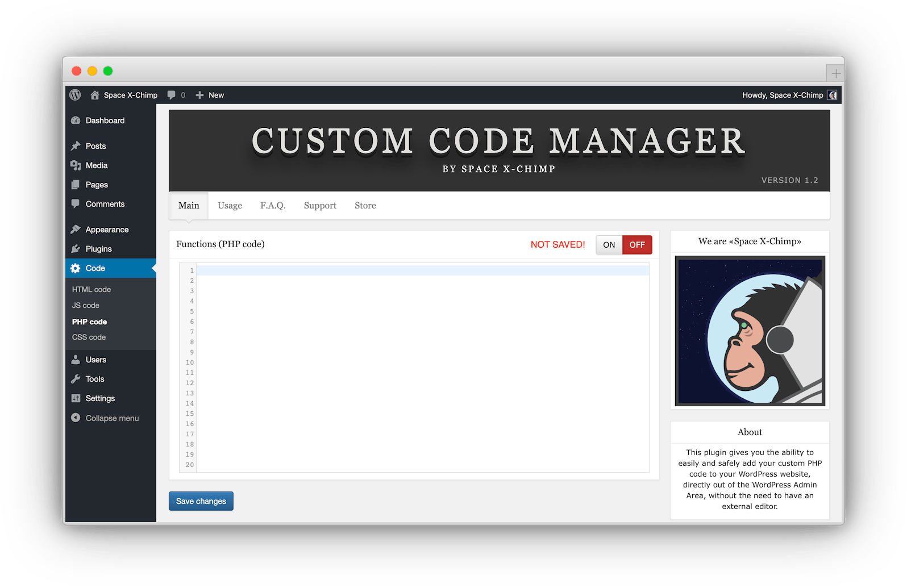This screenshot has height=588, width=907.
Task: Click the Tools wrench icon
Action: tap(76, 379)
